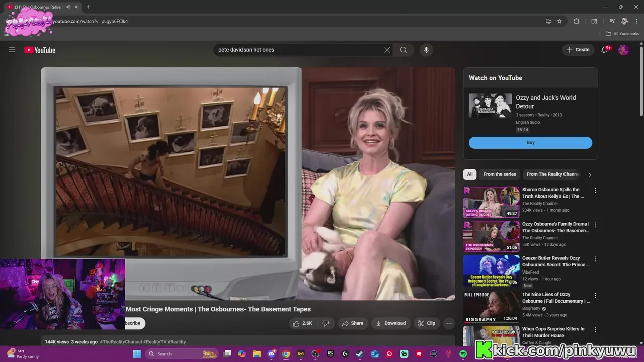The width and height of the screenshot is (644, 362).
Task: Open the YouTube account avatar menu
Action: click(623, 50)
